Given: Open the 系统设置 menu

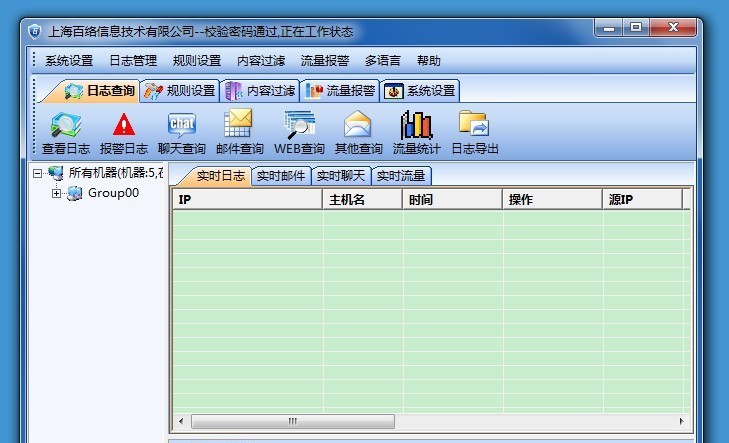Looking at the screenshot, I should (x=69, y=61).
